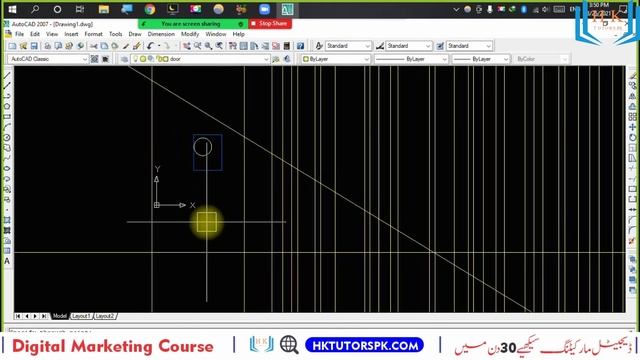Image resolution: width=640 pixels, height=360 pixels.
Task: Open the File menu
Action: [19, 34]
